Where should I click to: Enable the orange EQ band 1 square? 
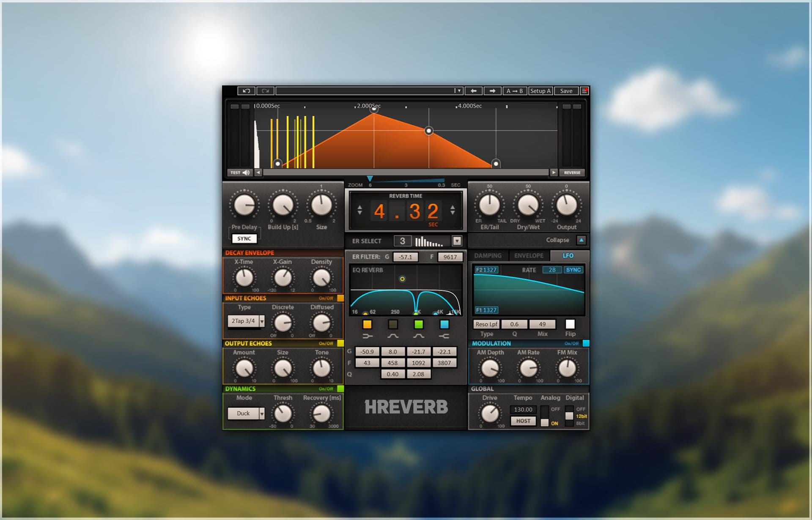click(368, 324)
